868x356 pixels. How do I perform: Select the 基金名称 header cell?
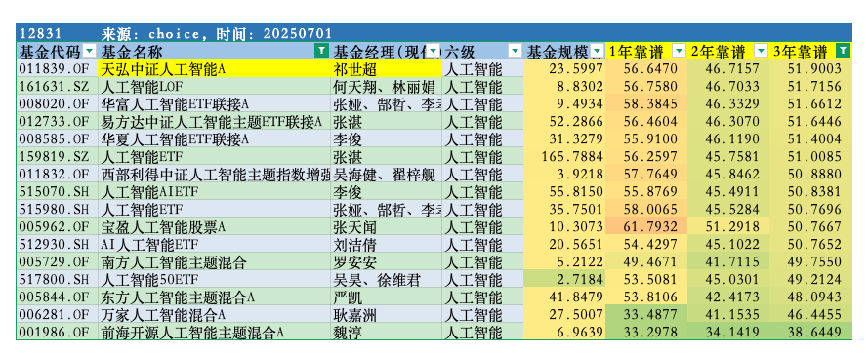215,52
